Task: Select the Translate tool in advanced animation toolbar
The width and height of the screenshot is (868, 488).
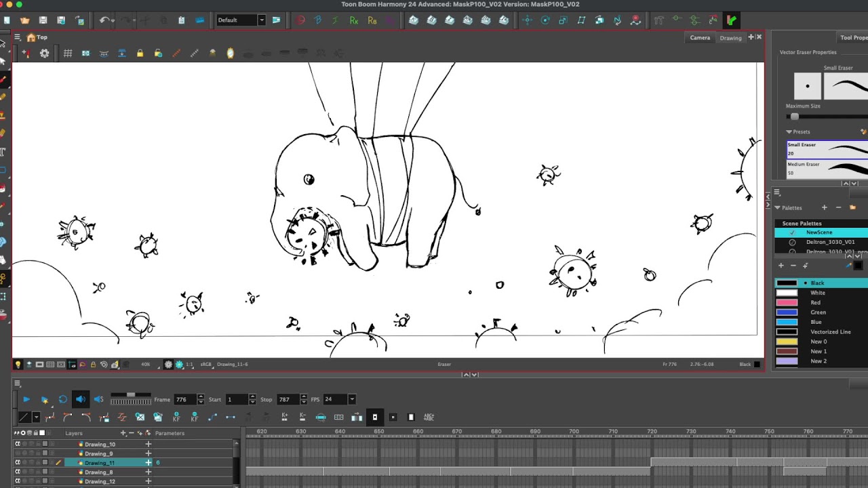Action: (527, 20)
